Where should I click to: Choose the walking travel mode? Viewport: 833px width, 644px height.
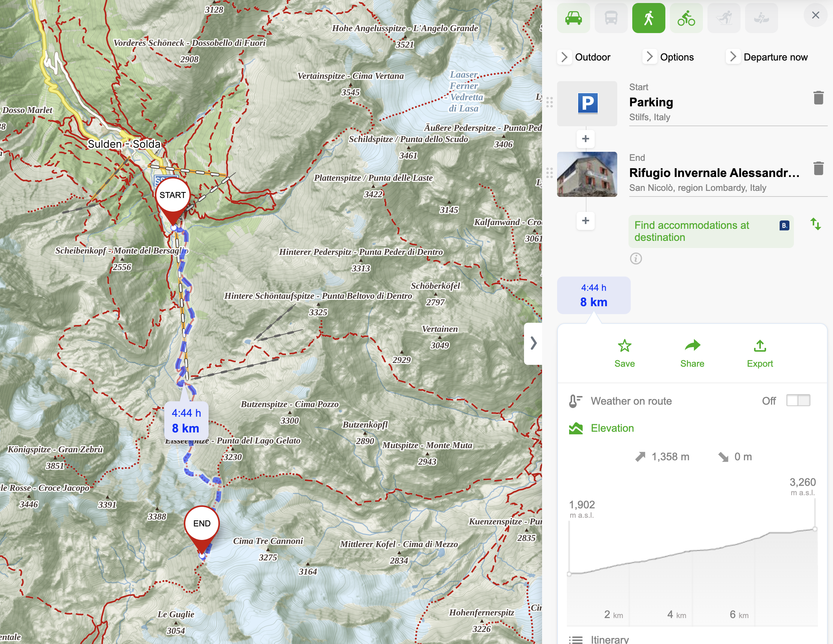[648, 18]
